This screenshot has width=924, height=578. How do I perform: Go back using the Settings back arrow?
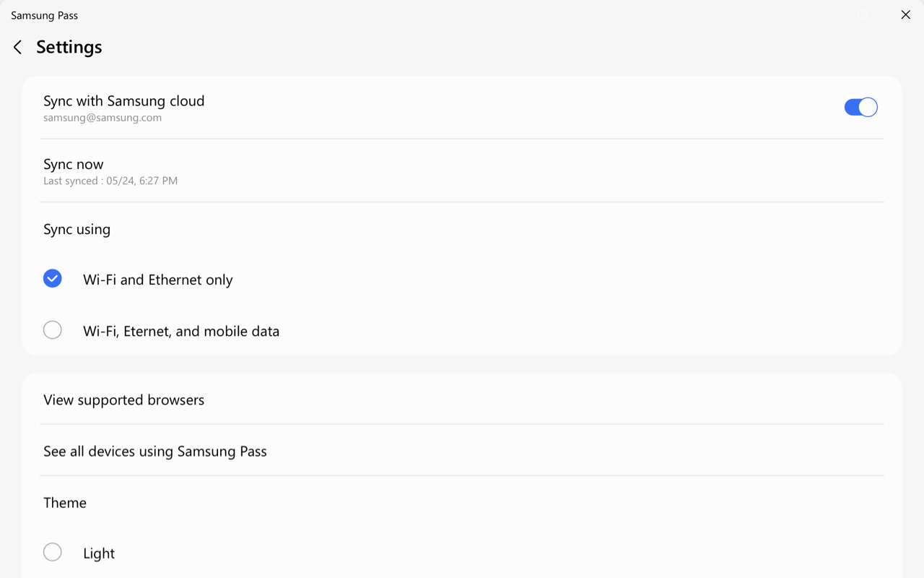(18, 48)
